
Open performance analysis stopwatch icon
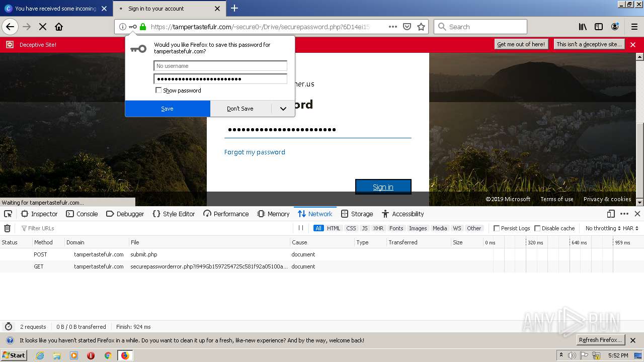tap(8, 327)
